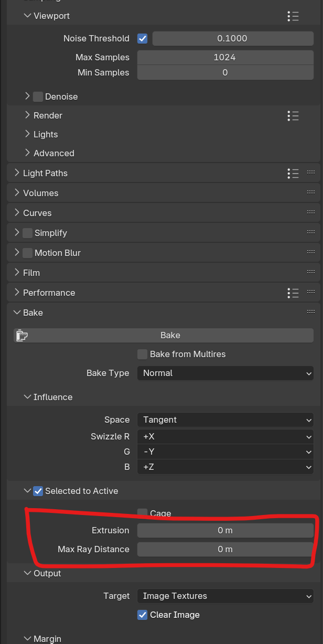Open the Space dropdown set to Tangent
Screen dimensions: 323x644
click(225, 420)
